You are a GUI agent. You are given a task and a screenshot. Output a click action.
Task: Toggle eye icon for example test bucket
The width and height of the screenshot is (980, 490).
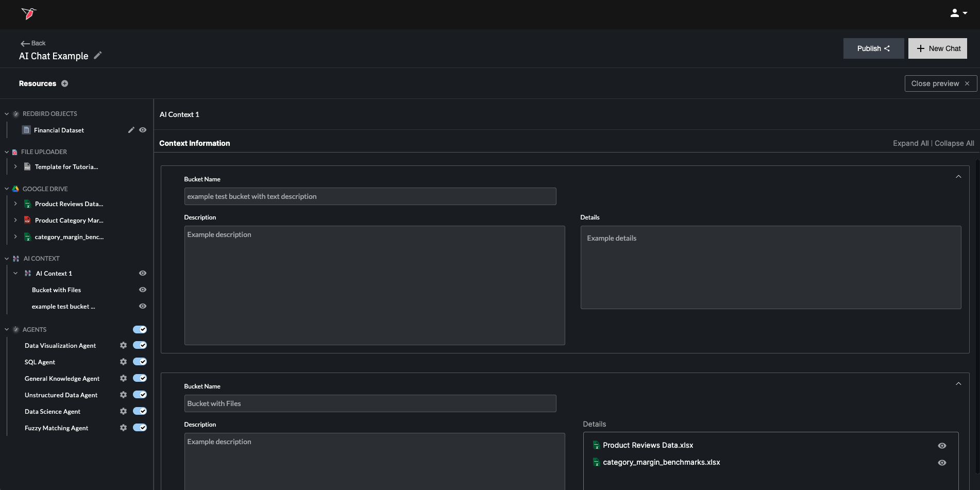pyautogui.click(x=143, y=306)
